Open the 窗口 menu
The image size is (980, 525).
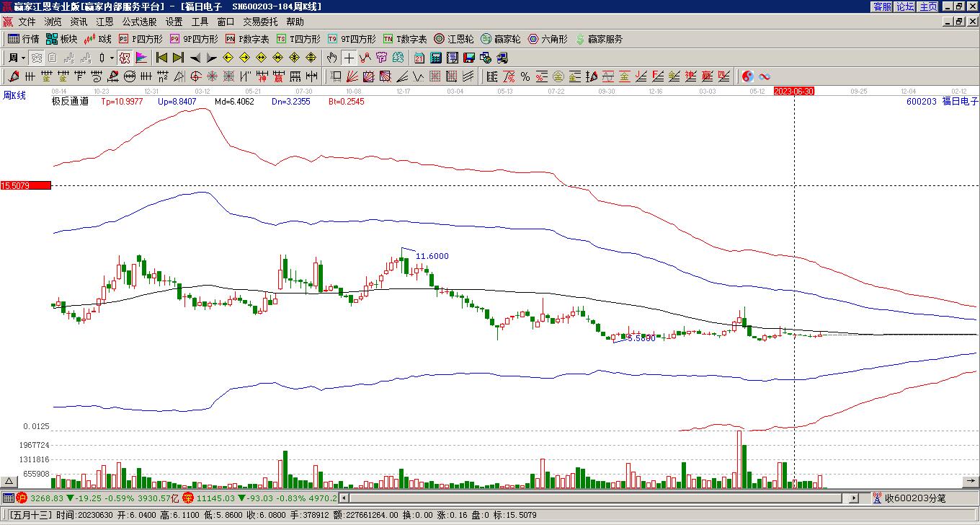click(x=226, y=22)
